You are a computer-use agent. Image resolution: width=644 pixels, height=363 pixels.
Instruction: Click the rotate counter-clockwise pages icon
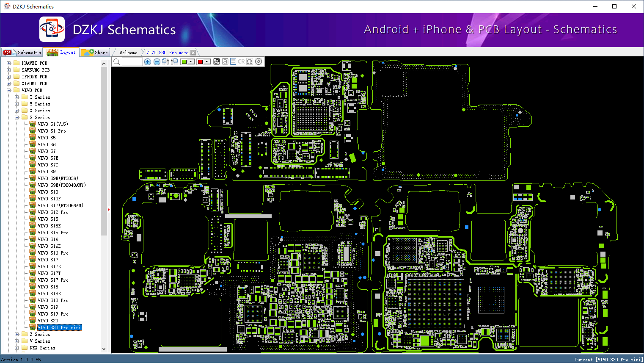174,62
